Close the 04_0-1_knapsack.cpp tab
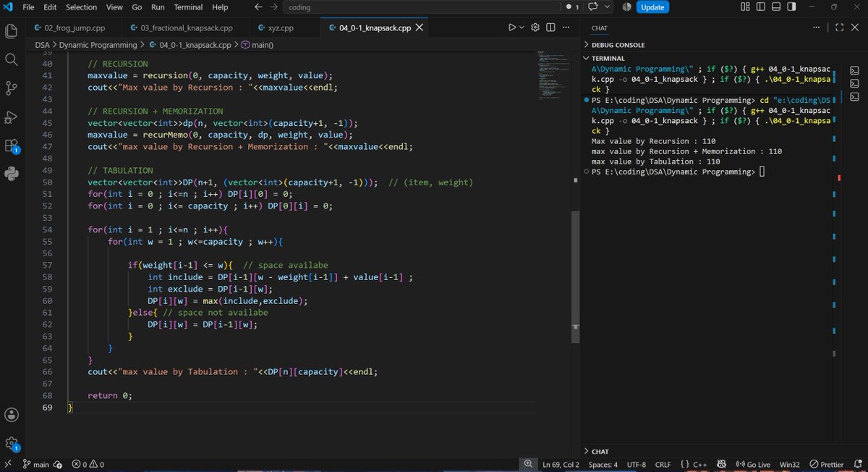Screen dimensions: 868x472 coord(419,28)
